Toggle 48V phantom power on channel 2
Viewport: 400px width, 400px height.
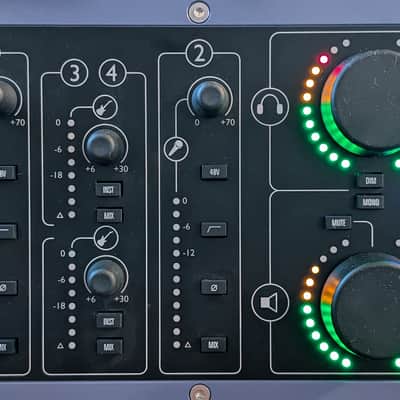(214, 172)
